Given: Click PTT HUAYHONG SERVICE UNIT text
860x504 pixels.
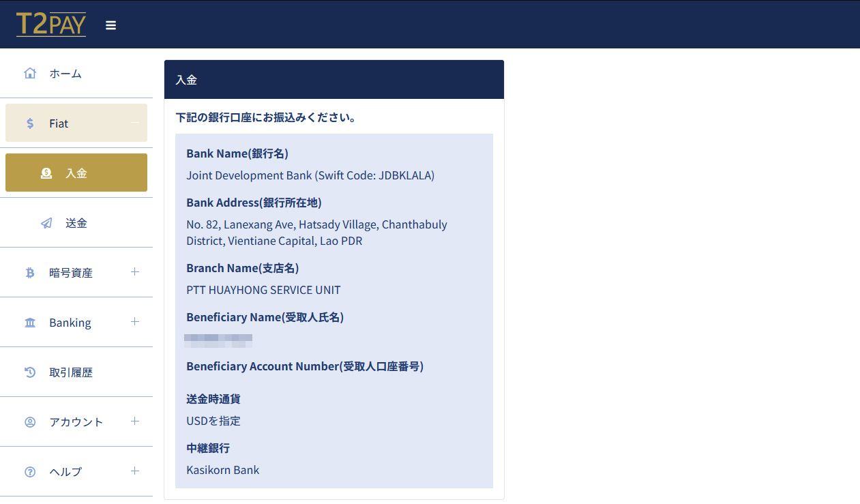Looking at the screenshot, I should tap(263, 290).
